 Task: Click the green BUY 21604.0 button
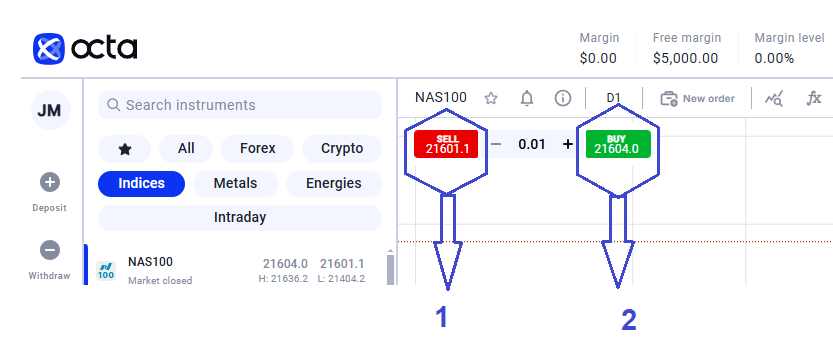click(618, 144)
